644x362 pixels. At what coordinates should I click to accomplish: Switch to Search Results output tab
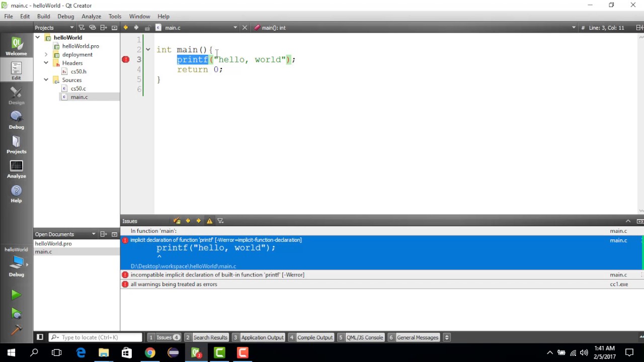click(x=206, y=337)
